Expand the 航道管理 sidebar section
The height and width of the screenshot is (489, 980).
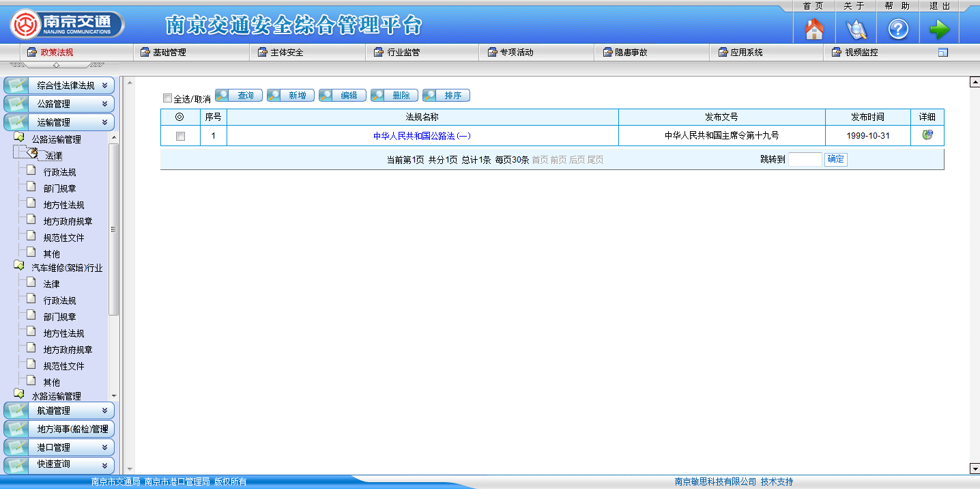(59, 410)
